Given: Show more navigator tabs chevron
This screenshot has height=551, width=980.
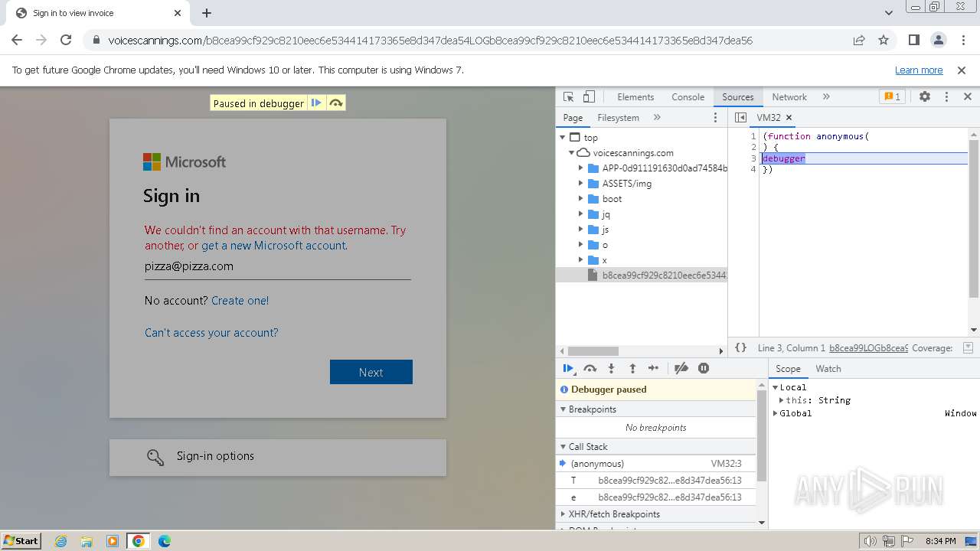Looking at the screenshot, I should coord(657,118).
